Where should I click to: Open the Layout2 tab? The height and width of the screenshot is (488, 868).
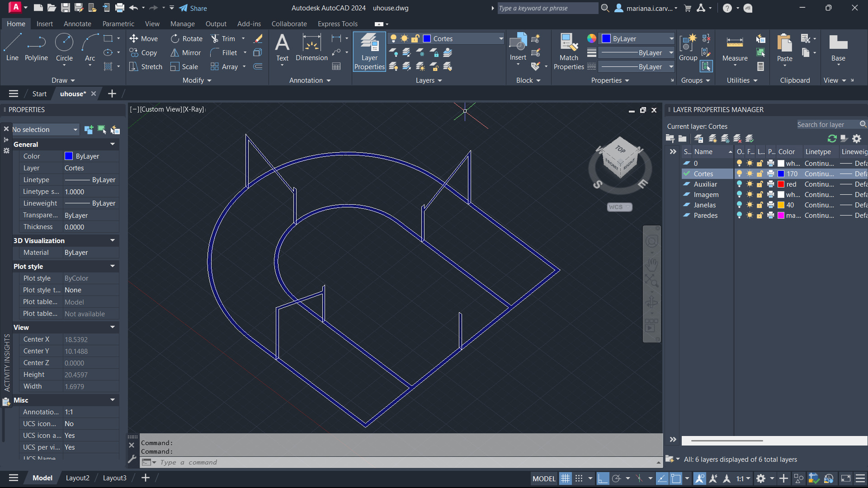tap(77, 478)
